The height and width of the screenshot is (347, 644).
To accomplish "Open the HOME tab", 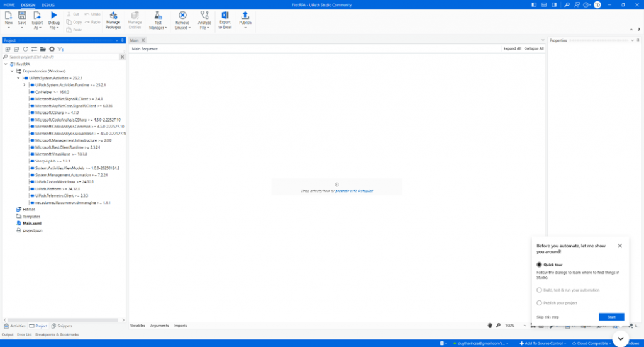I will coord(9,5).
